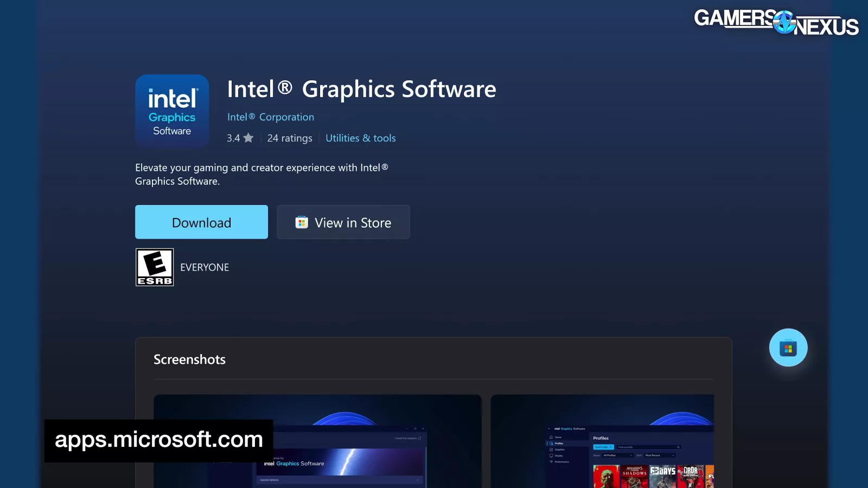Choose the Display entry in the previewed sidebar
Screen dimensions: 868x488
pyautogui.click(x=558, y=456)
